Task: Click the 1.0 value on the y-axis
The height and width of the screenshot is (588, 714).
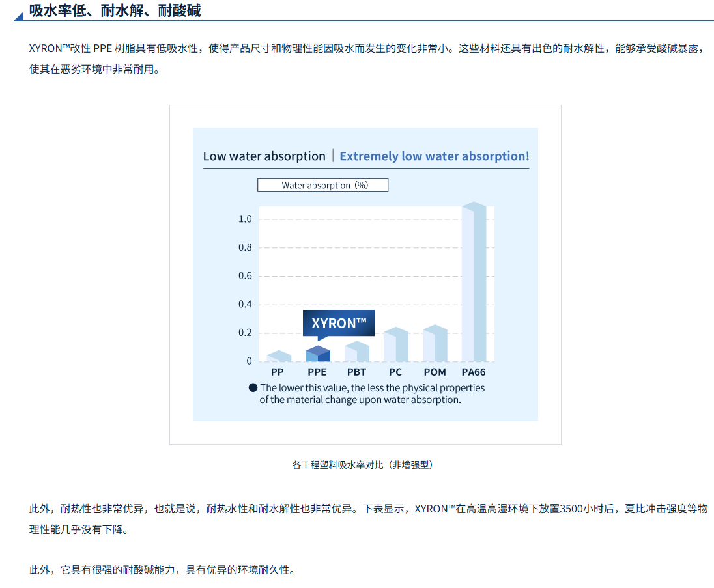Action: 245,219
